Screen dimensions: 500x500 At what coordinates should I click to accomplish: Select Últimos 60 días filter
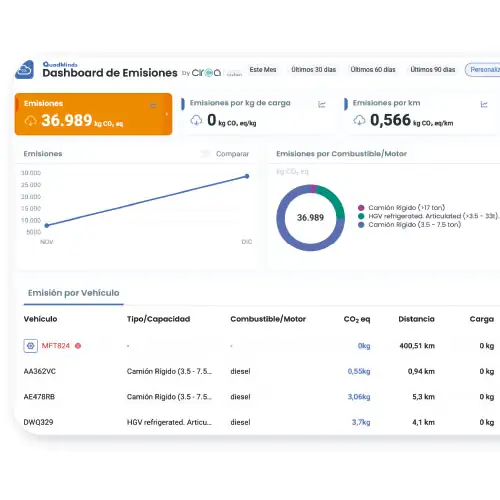373,69
